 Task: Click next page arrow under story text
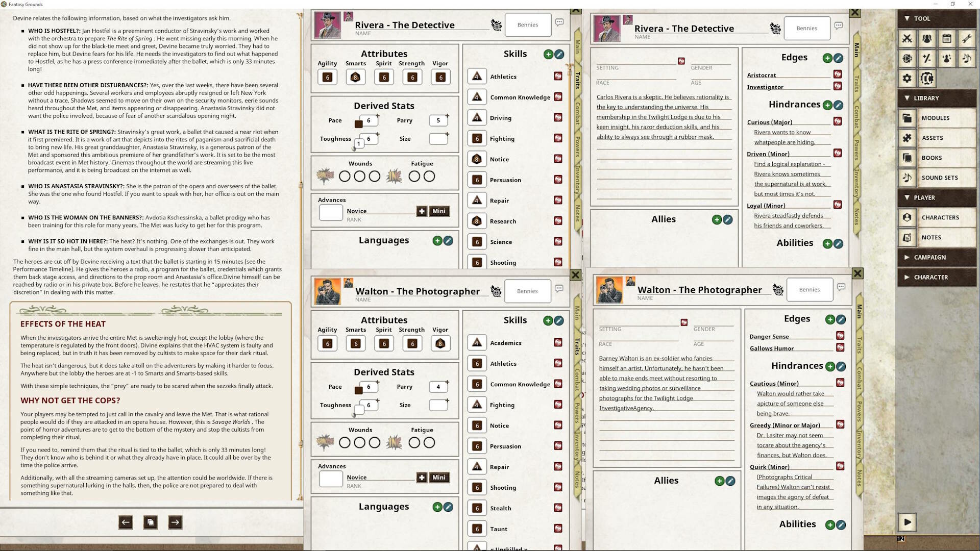[x=175, y=522]
